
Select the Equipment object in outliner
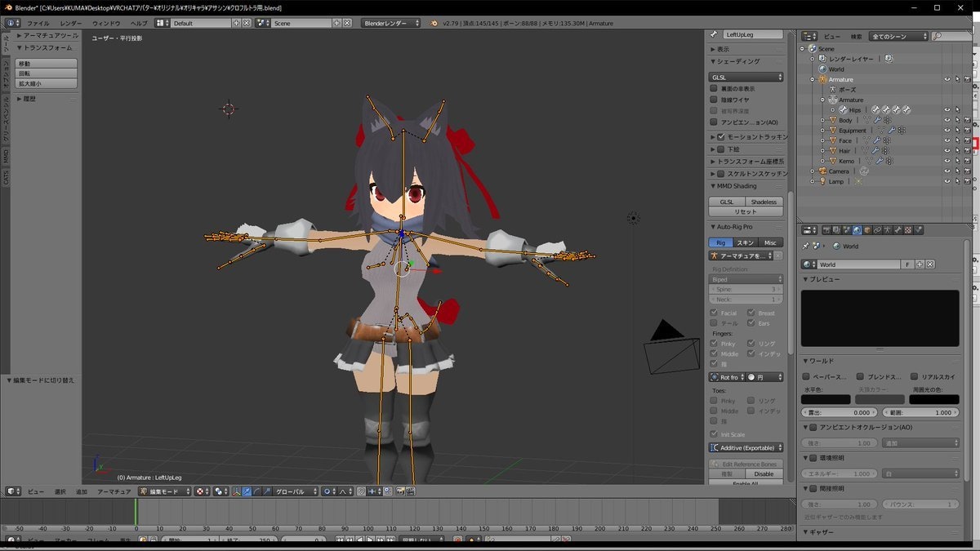coord(853,131)
